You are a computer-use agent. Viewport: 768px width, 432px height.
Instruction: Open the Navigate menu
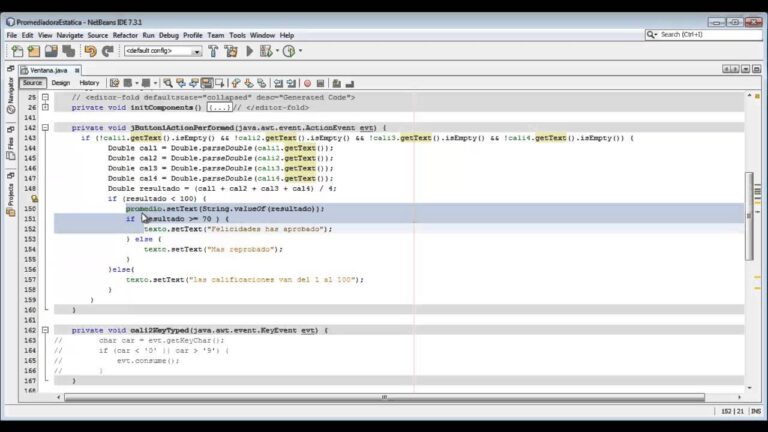(70, 35)
